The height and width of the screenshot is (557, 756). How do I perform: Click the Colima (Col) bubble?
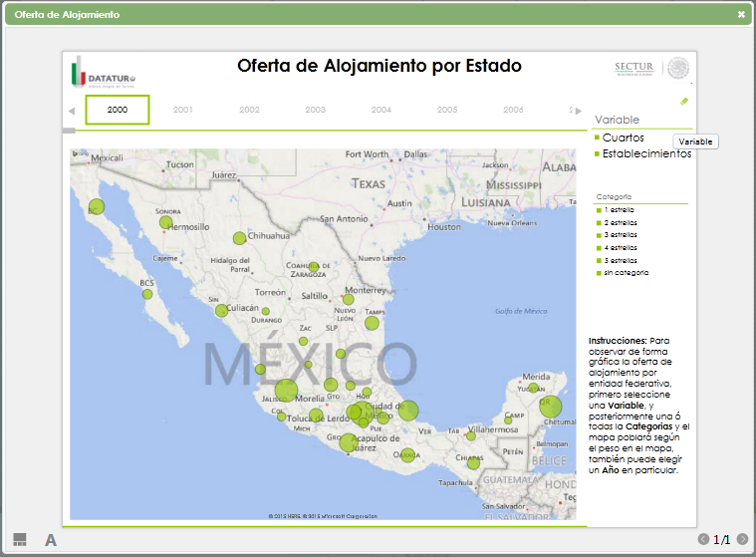point(282,417)
